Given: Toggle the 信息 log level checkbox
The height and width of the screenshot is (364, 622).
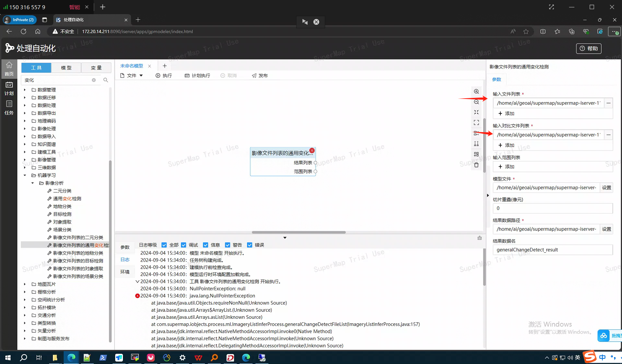Looking at the screenshot, I should (x=206, y=245).
